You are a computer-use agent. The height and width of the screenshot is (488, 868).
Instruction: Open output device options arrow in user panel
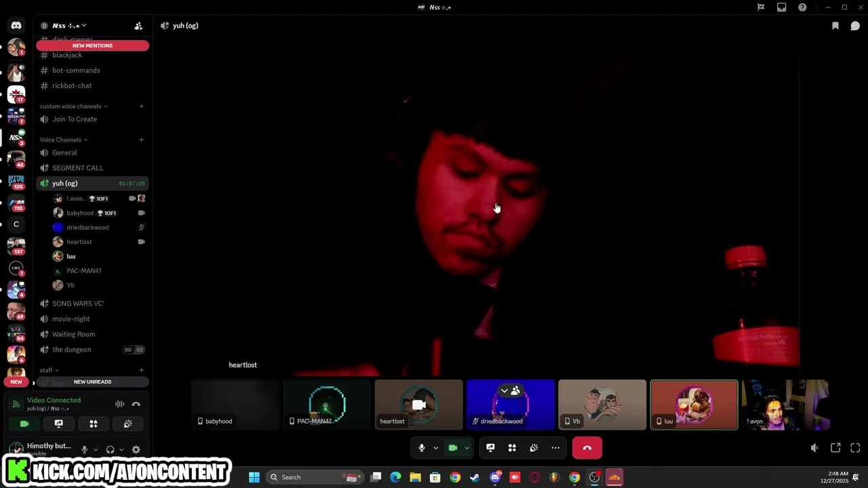click(121, 449)
